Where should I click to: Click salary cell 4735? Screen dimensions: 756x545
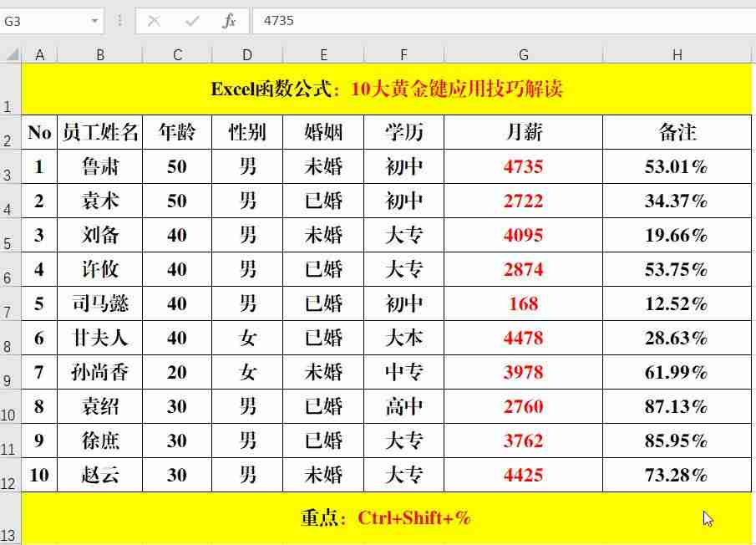(523, 166)
